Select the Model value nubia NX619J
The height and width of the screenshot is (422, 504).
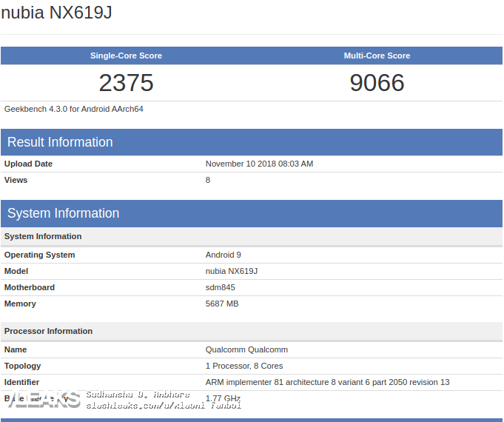[x=232, y=271]
